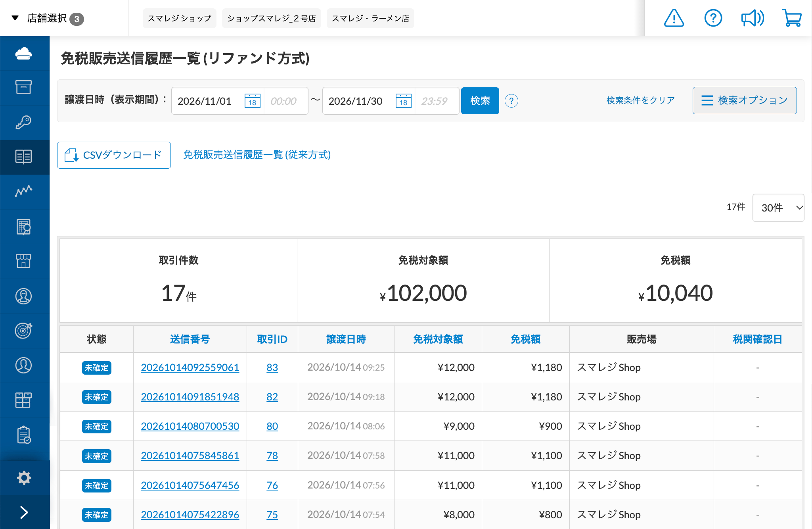This screenshot has width=812, height=529.
Task: Open the clipboard check sidebar icon
Action: click(x=24, y=435)
